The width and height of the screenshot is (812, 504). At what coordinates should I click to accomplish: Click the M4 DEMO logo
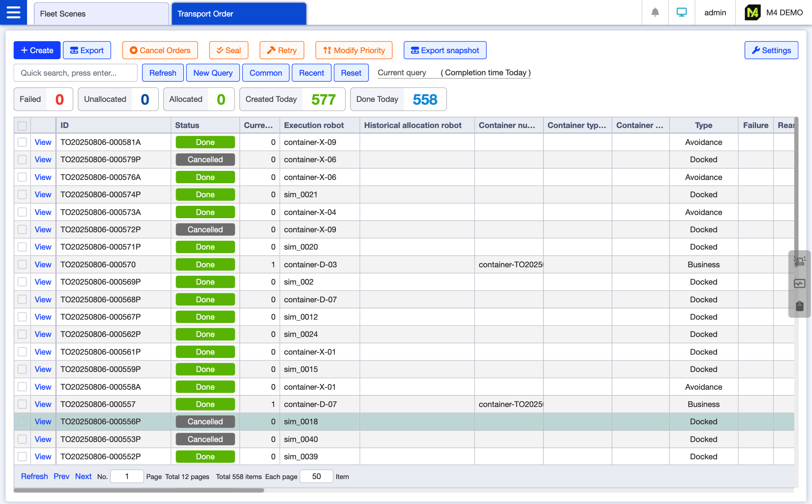click(x=752, y=12)
